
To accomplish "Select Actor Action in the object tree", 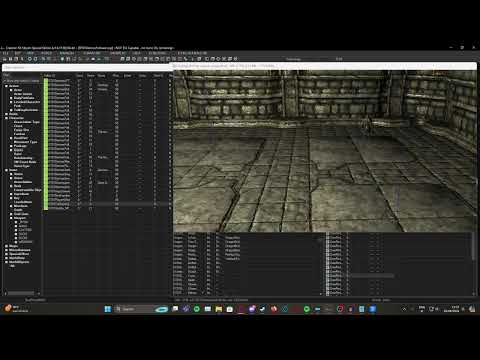I will 23,94.
